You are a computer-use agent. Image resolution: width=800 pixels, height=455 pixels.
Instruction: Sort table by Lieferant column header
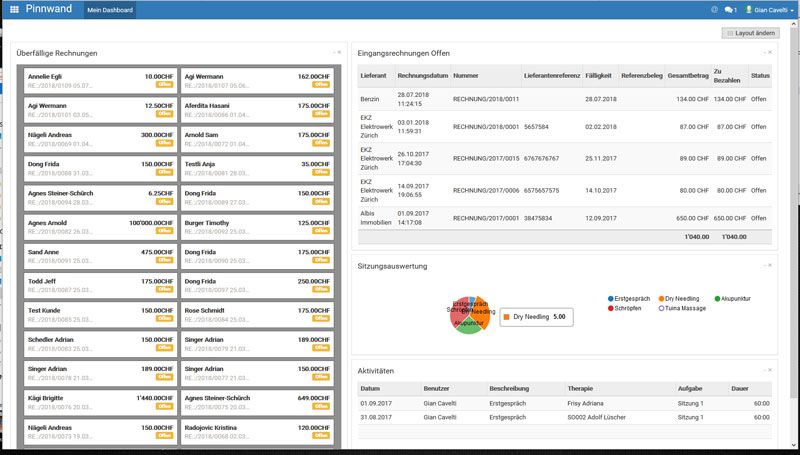pos(373,75)
